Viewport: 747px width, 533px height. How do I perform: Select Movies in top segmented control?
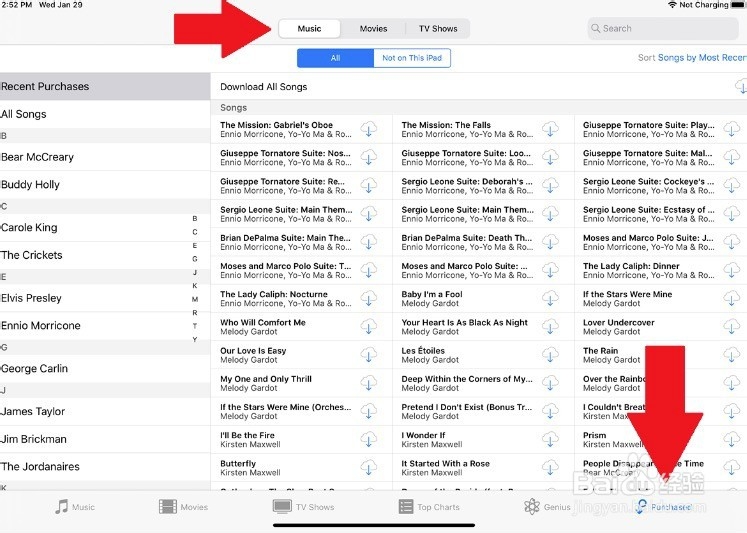tap(374, 29)
